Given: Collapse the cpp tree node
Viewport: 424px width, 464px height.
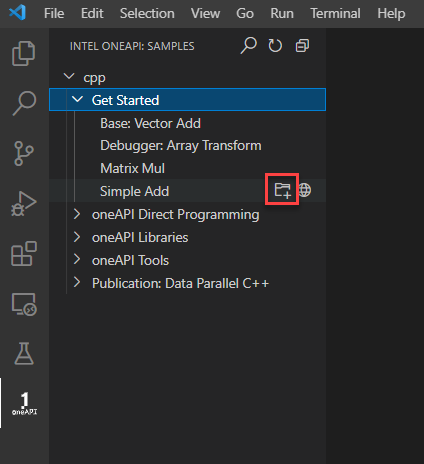Looking at the screenshot, I should (x=69, y=77).
